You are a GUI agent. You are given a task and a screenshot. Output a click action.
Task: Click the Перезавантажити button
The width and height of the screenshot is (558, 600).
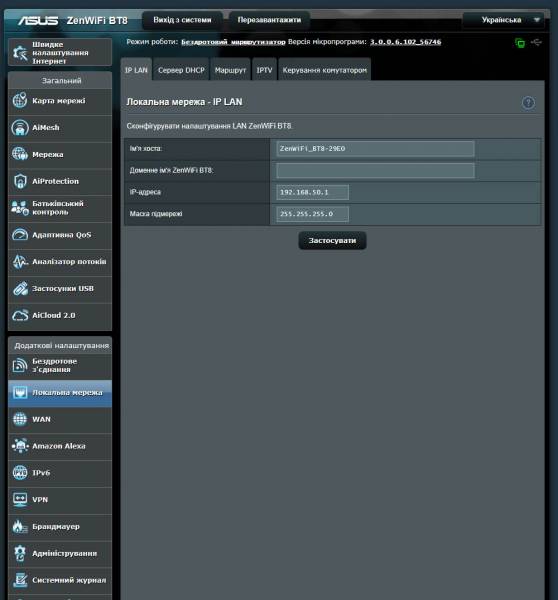[269, 20]
